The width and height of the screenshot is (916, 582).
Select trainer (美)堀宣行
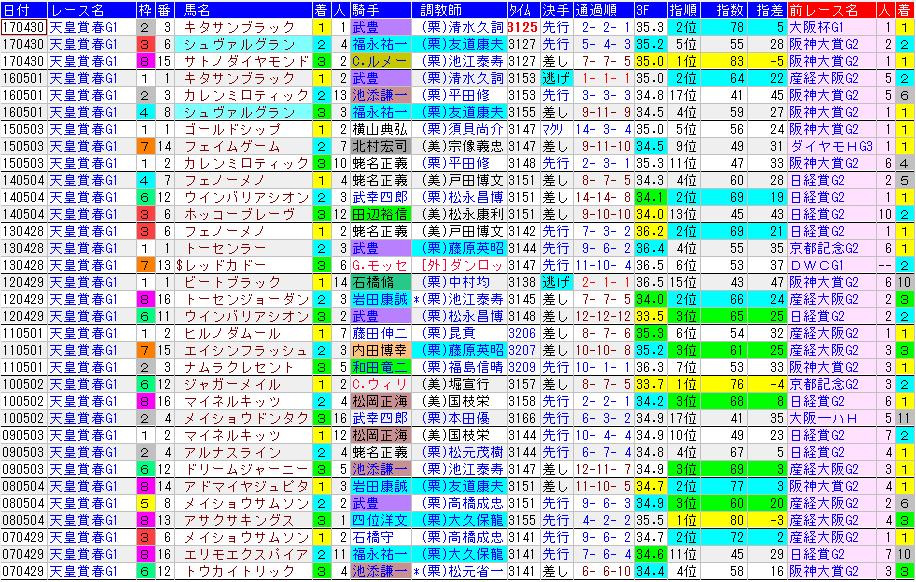pyautogui.click(x=455, y=384)
